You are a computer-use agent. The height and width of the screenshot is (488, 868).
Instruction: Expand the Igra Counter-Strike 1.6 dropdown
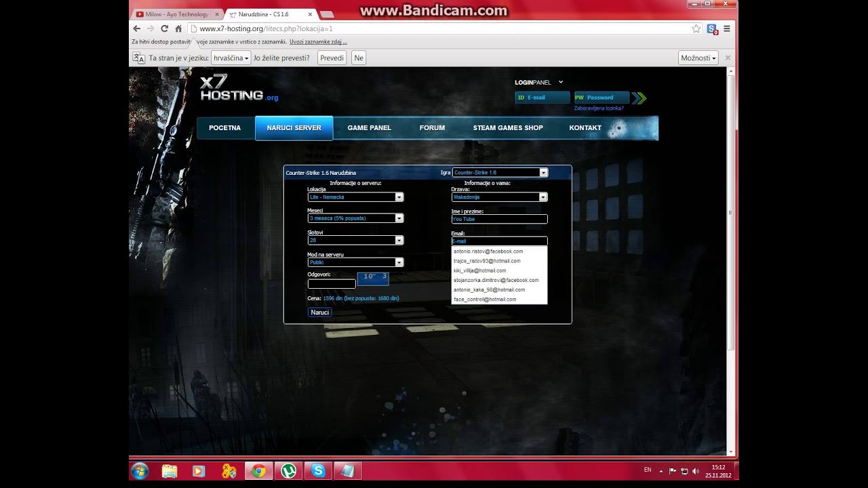coord(500,173)
